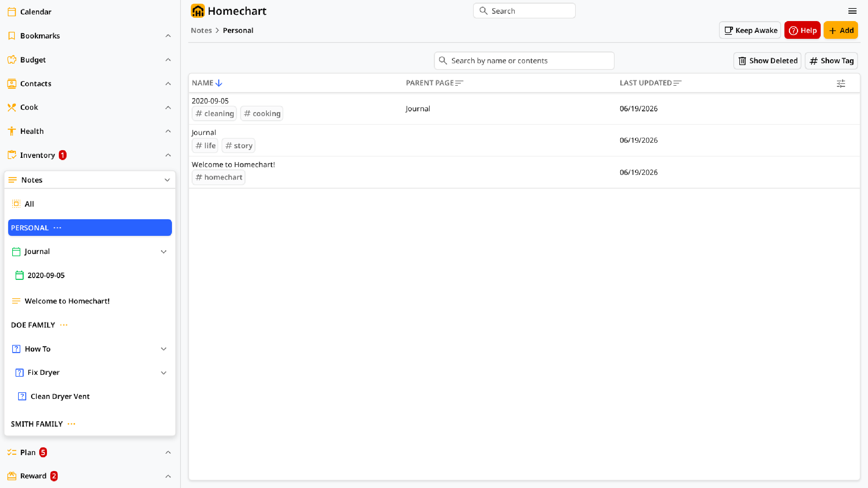The height and width of the screenshot is (488, 868).
Task: Click the life tag
Action: coord(205,146)
